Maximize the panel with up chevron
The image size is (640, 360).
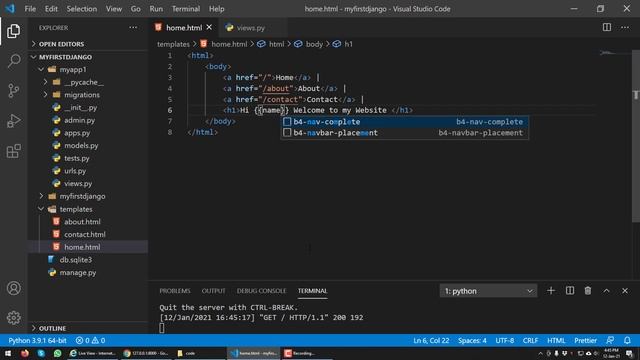coord(607,291)
